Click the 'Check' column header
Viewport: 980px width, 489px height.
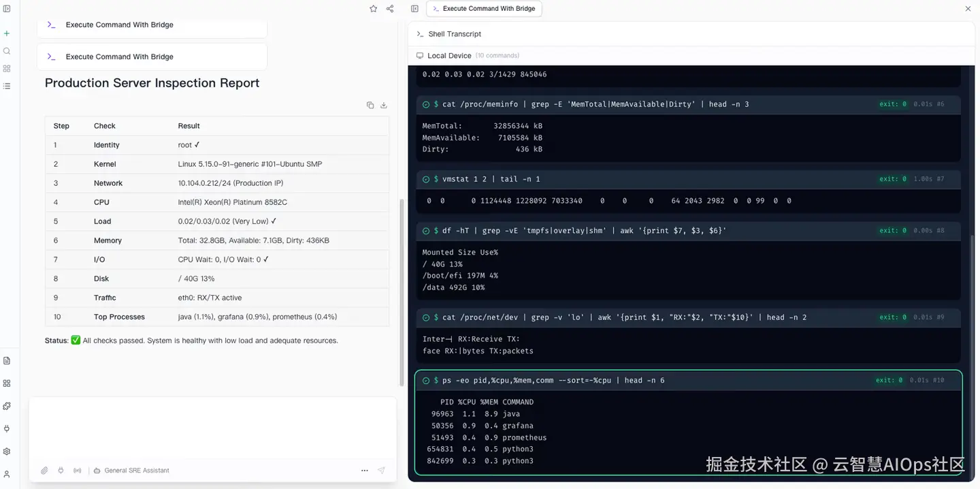105,126
